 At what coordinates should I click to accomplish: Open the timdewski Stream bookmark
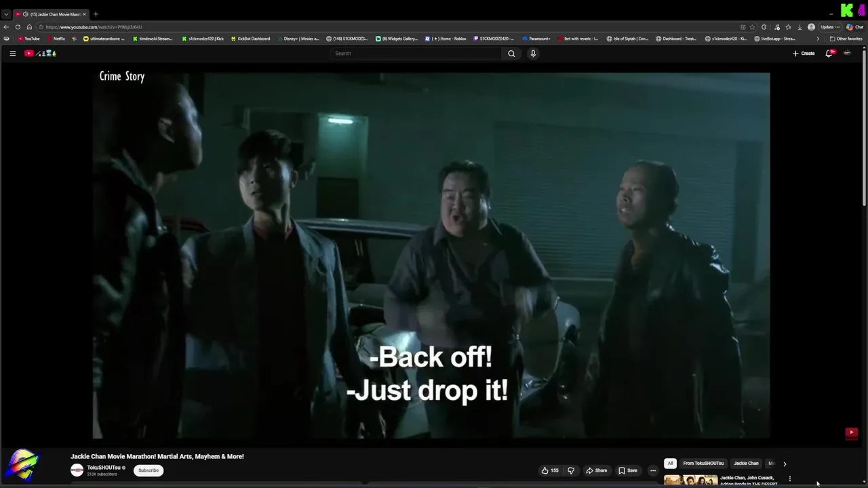coord(153,39)
